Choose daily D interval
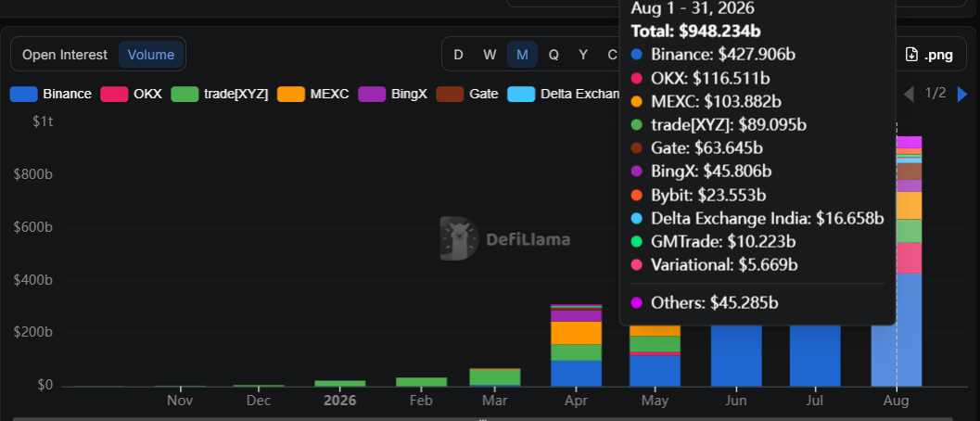This screenshot has height=421, width=980. (458, 55)
